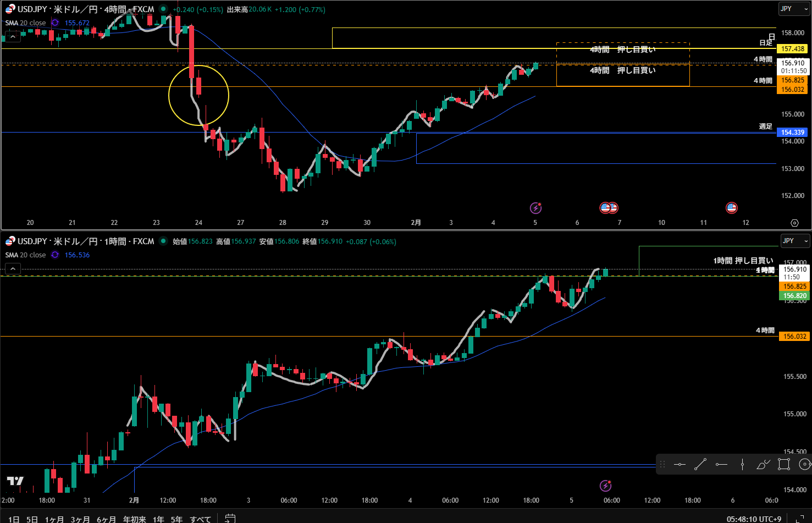Open the go-to-date calendar icon

point(230,519)
